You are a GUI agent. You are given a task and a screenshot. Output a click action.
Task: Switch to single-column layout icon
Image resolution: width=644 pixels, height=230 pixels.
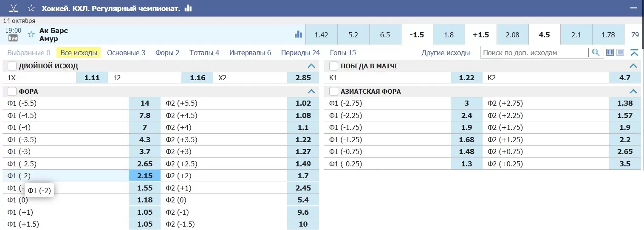(x=620, y=53)
